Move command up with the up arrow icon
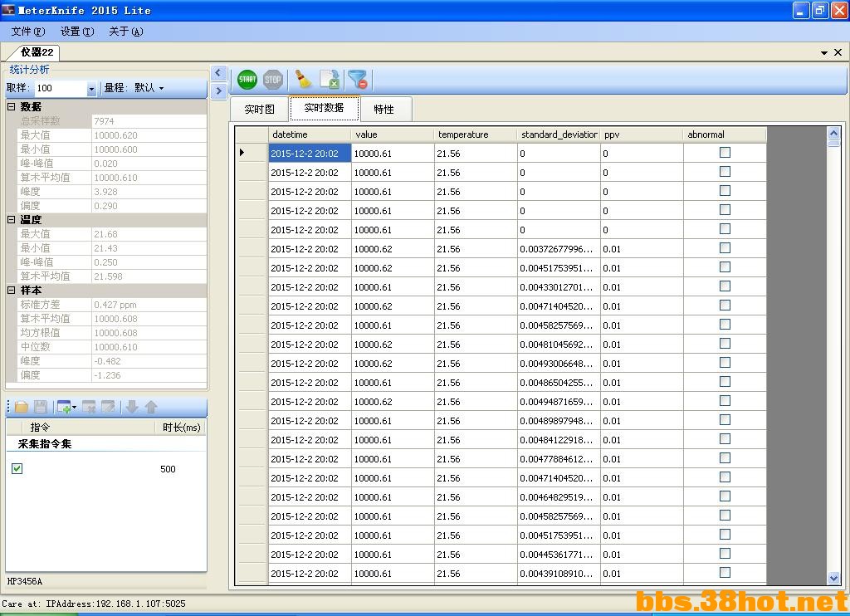Screen dimensions: 850x616 click(151, 407)
